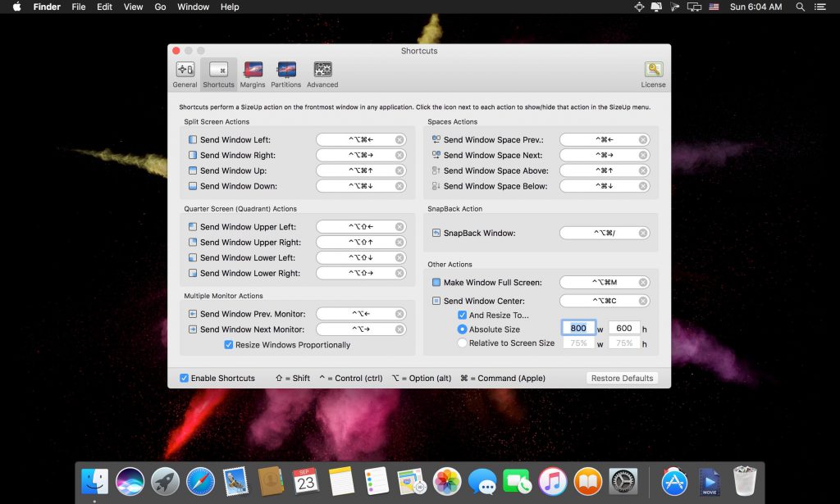Uncheck Resize Windows Proportionally
The height and width of the screenshot is (504, 840).
[229, 345]
